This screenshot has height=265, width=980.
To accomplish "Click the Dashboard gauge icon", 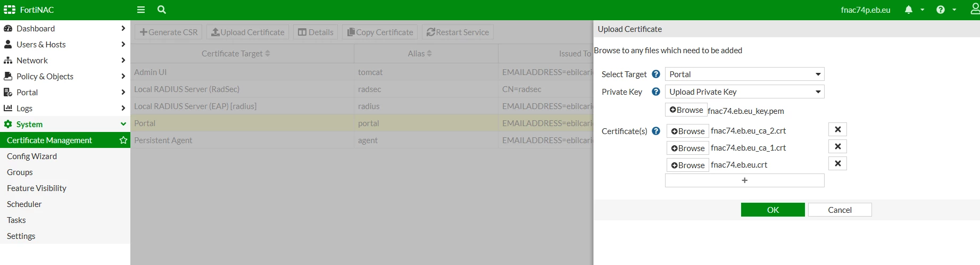I will pos(8,29).
